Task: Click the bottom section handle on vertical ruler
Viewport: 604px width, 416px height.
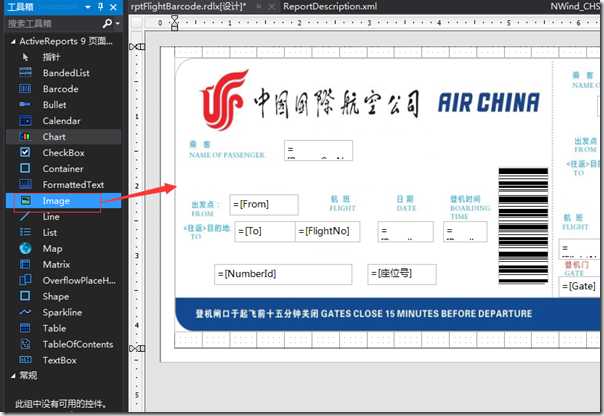Action: [137, 349]
